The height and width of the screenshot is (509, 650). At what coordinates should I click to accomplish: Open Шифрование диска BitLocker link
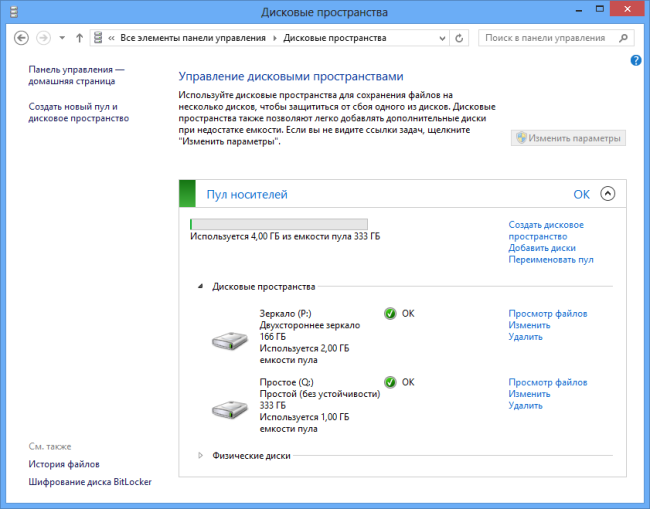click(90, 482)
